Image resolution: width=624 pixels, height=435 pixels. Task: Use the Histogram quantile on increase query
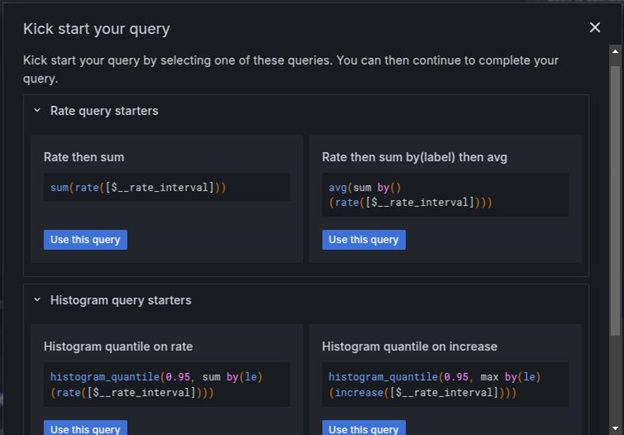coord(363,428)
